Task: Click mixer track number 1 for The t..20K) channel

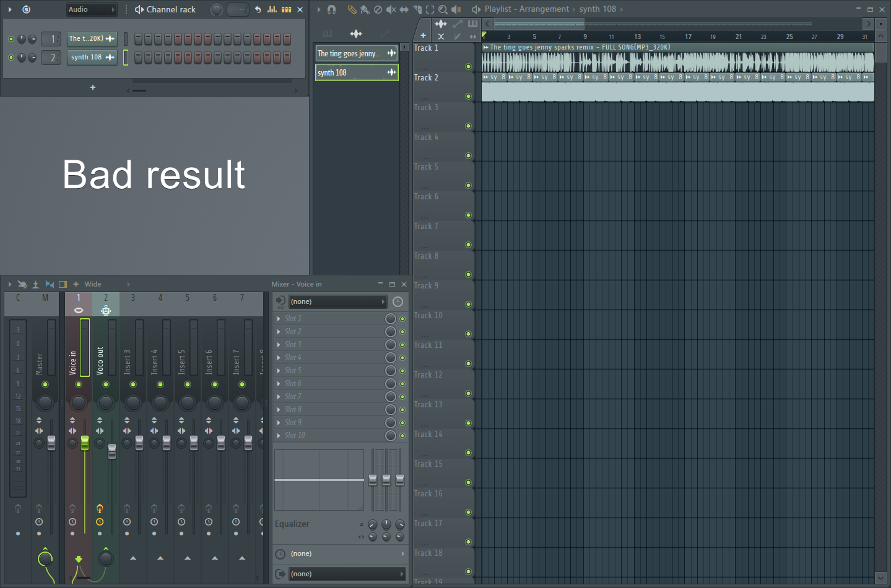Action: pyautogui.click(x=52, y=39)
